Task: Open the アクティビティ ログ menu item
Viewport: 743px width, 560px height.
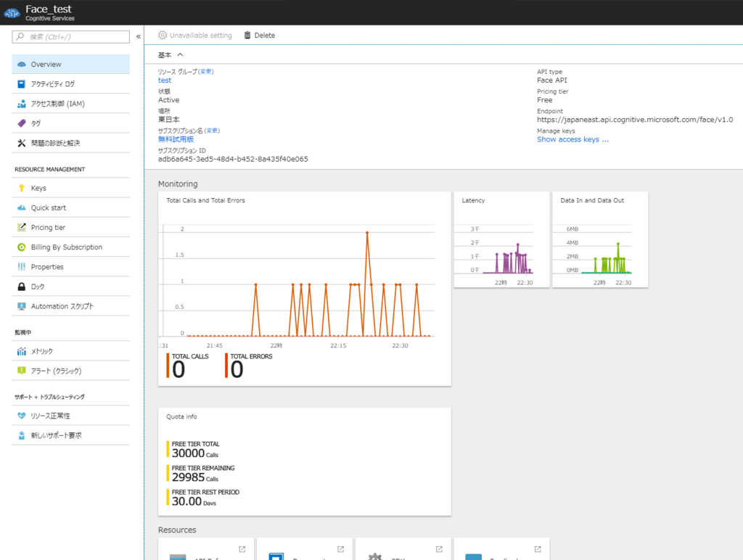Action: pos(70,84)
